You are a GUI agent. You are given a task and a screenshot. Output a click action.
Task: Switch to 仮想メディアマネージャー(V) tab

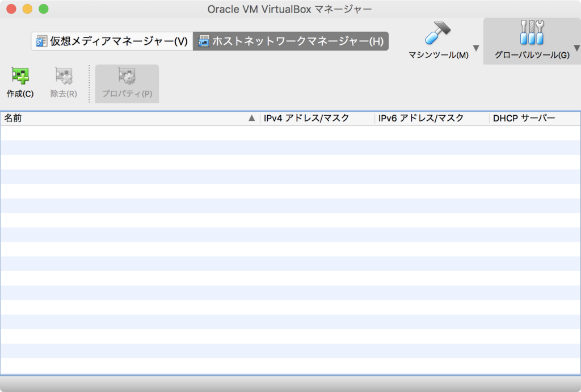point(112,41)
